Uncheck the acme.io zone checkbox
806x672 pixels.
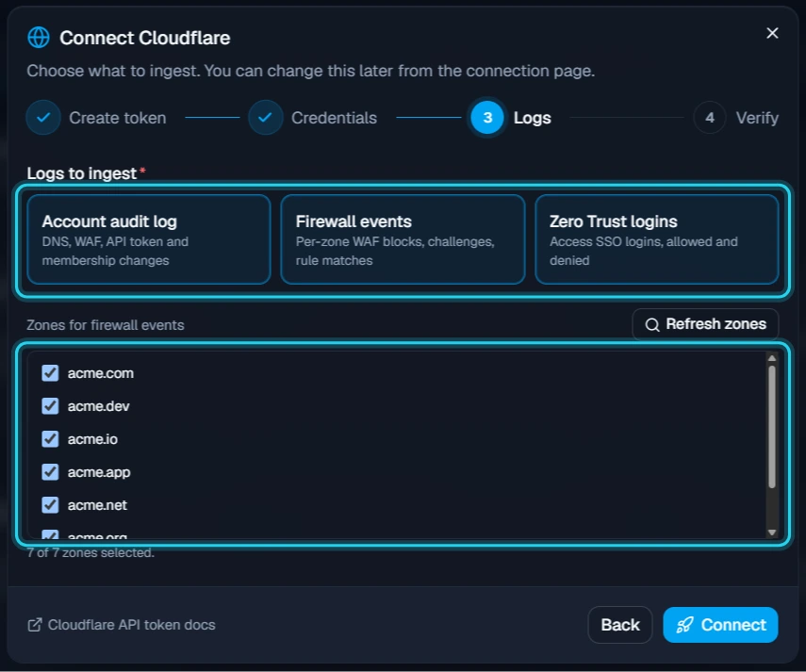point(50,439)
